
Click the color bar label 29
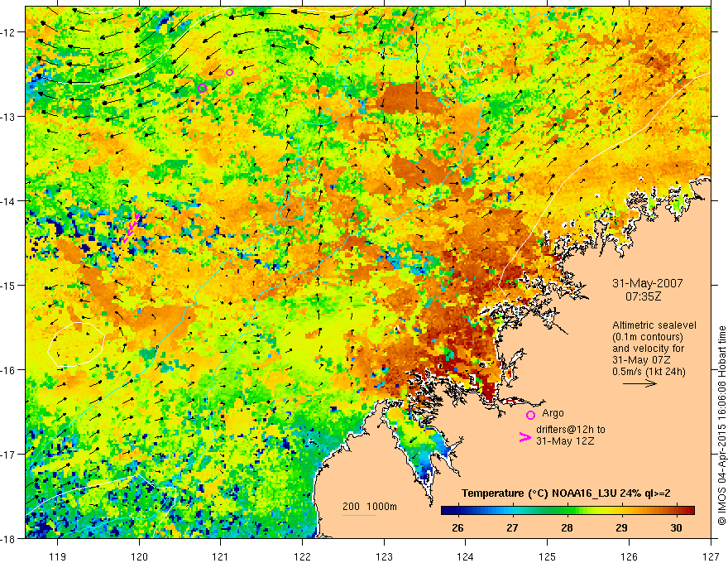click(x=621, y=527)
